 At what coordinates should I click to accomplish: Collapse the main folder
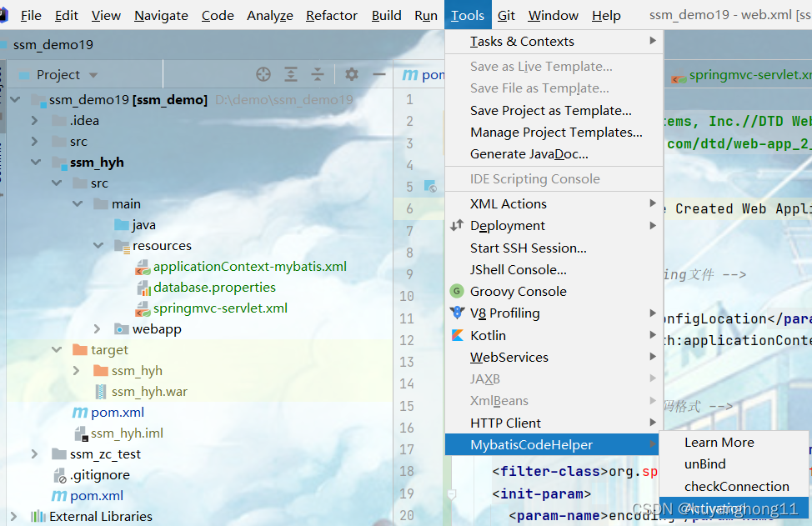(78, 204)
